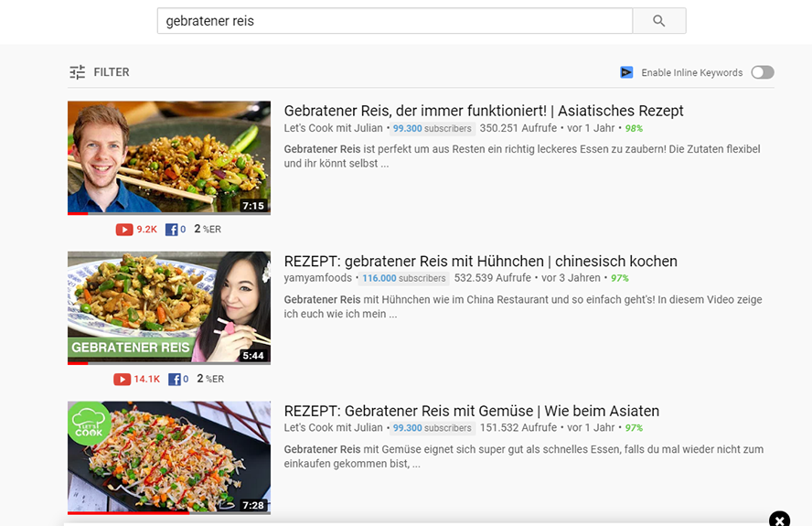Image resolution: width=812 pixels, height=526 pixels.
Task: Click the 7:15 duration badge on the first thumbnail
Action: click(x=253, y=206)
